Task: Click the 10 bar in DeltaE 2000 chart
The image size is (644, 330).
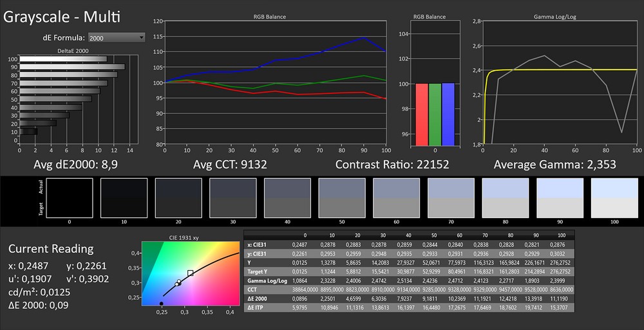Action: [28, 131]
